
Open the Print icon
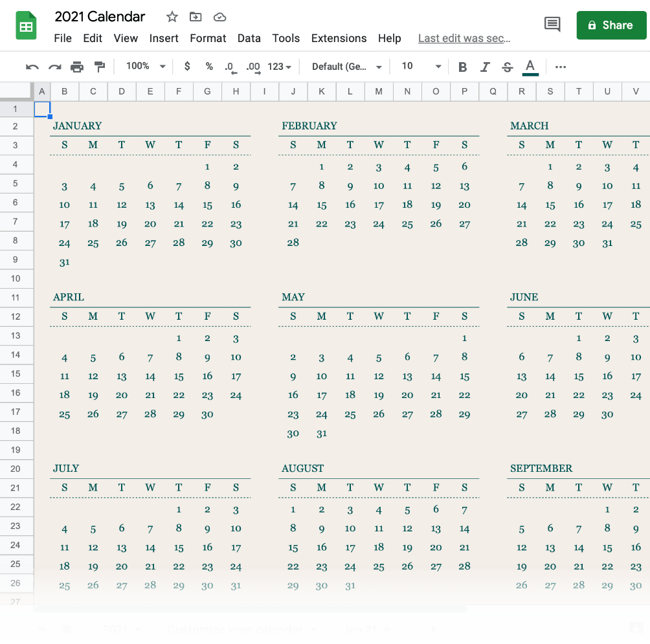click(77, 66)
